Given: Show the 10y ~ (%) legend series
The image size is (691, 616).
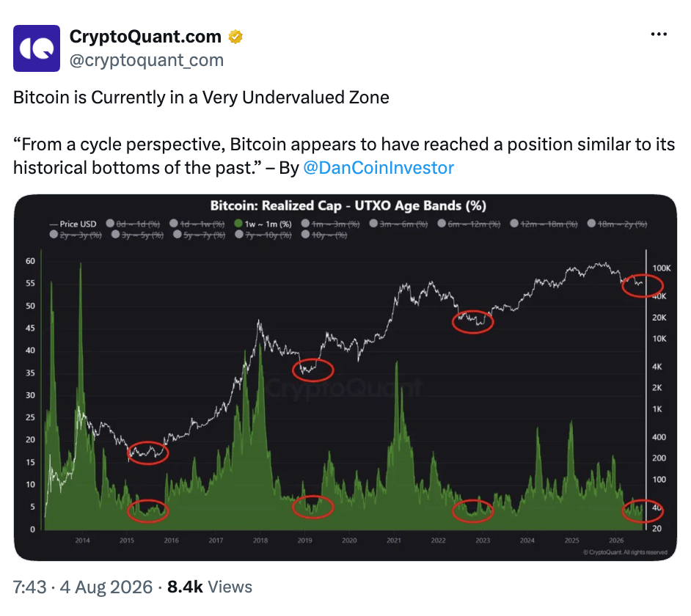Looking at the screenshot, I should (324, 235).
